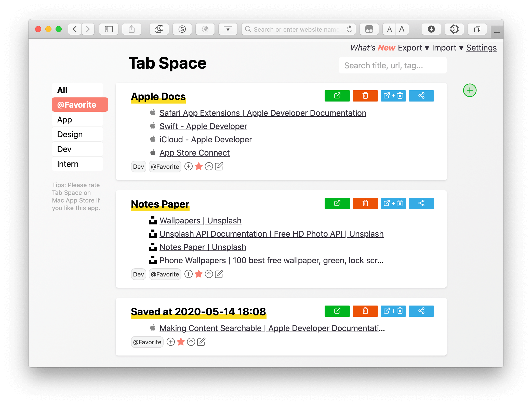This screenshot has width=532, height=405.
Task: Go forward in Safari toolbar
Action: (88, 29)
